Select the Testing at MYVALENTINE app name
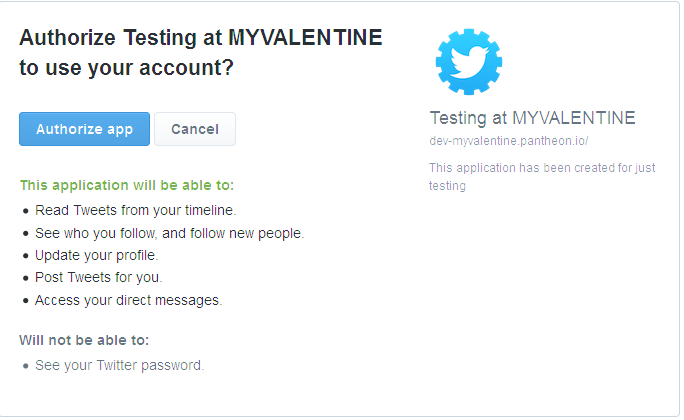 pos(532,118)
